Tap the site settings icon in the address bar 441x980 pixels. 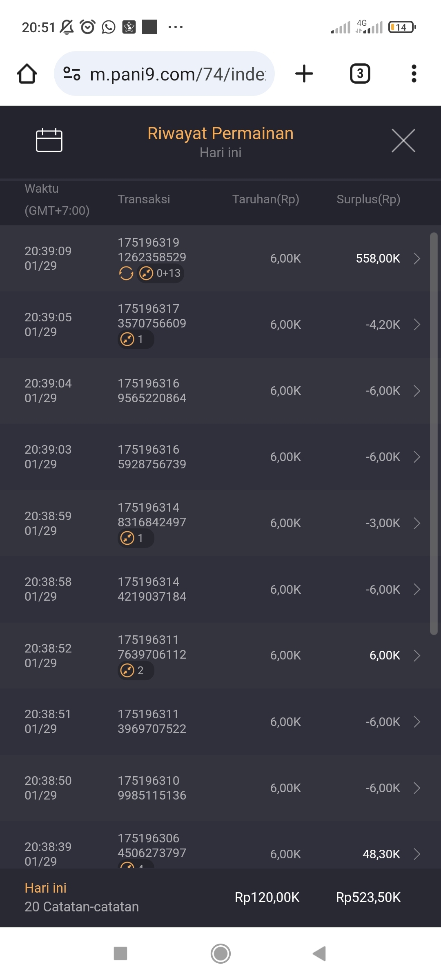pos(72,74)
